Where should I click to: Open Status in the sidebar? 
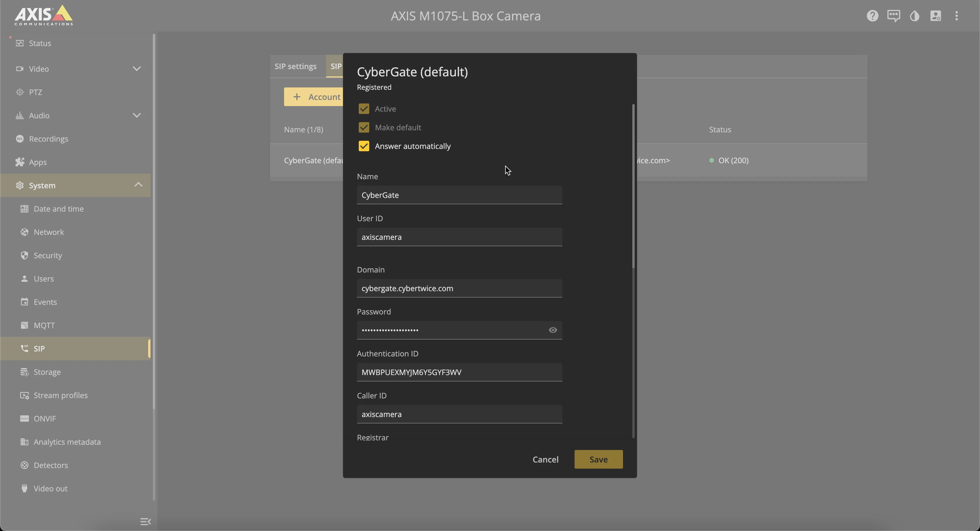[75, 43]
